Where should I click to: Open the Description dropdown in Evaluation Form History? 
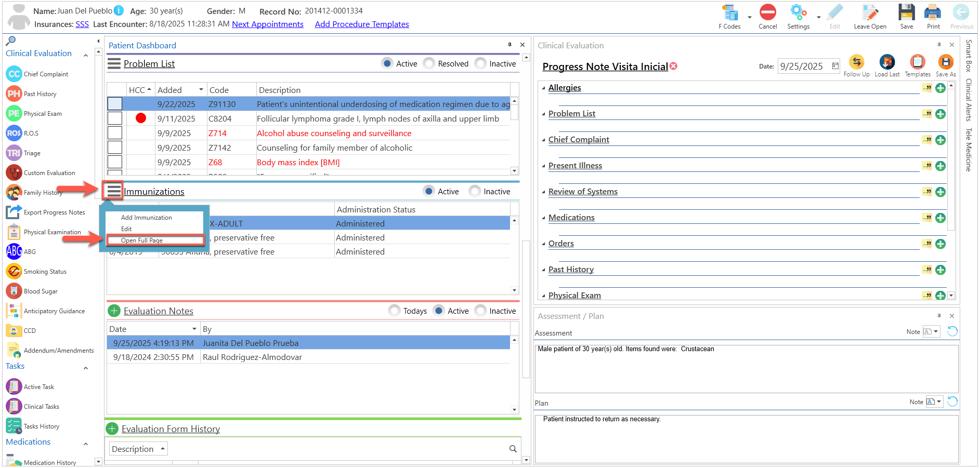click(x=138, y=449)
